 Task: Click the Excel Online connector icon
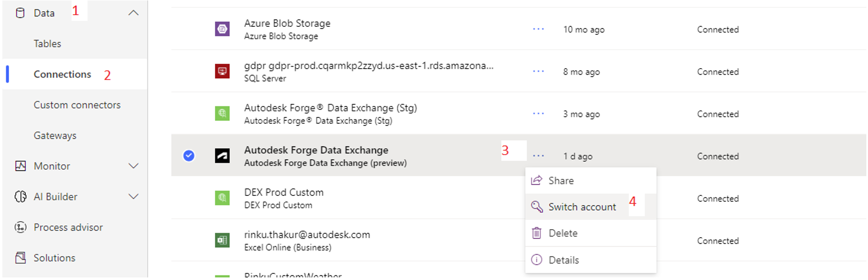[x=222, y=241]
